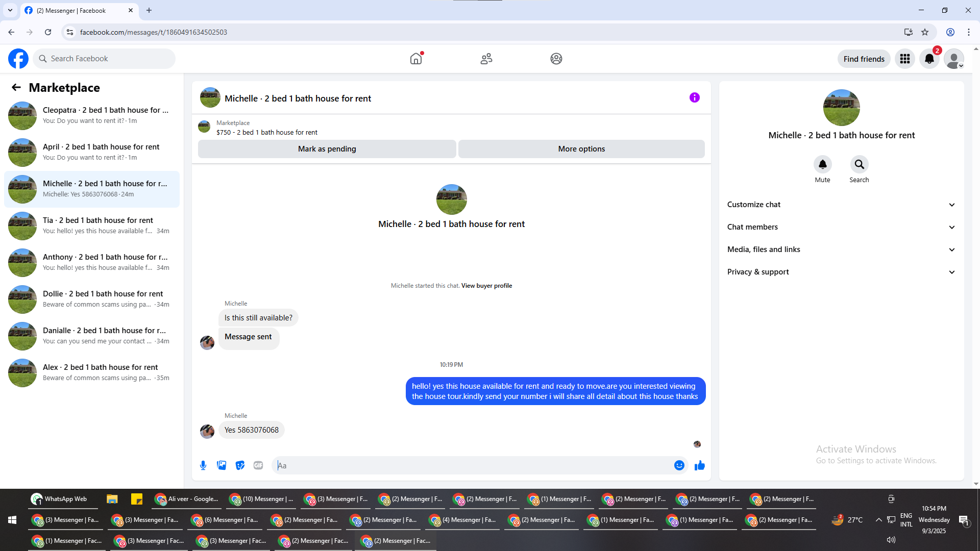Image resolution: width=980 pixels, height=551 pixels.
Task: Open the account profile avatar menu
Action: [953, 59]
